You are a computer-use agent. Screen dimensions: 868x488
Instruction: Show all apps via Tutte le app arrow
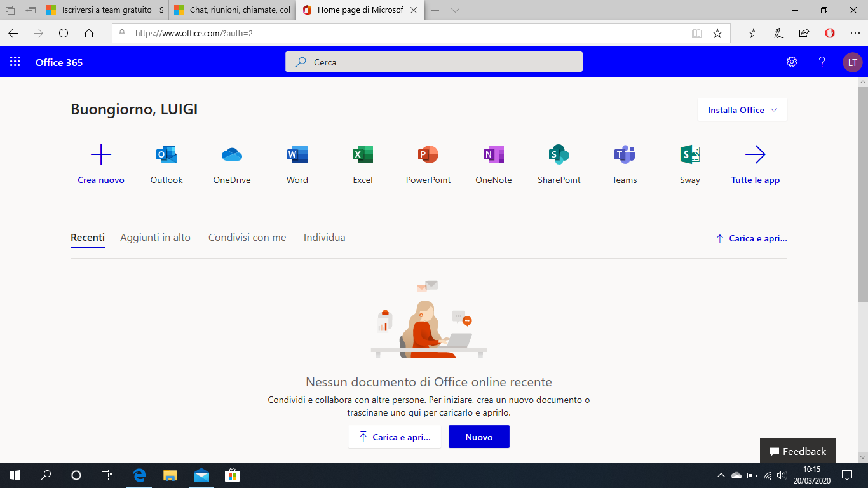756,154
